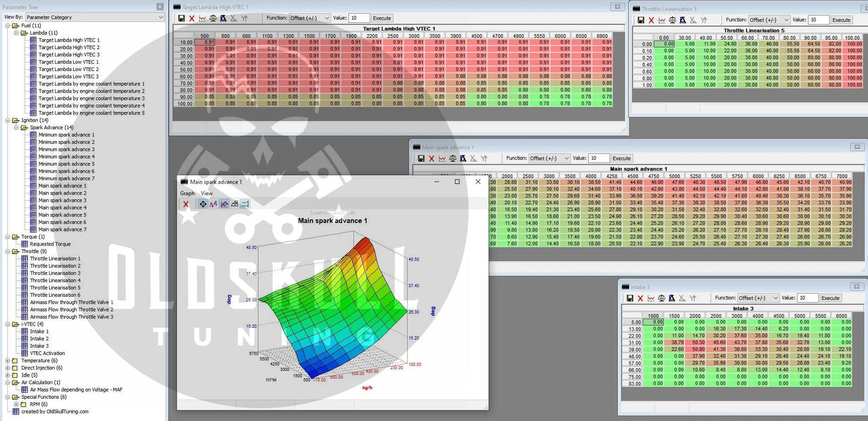The height and width of the screenshot is (421, 868).
Task: Open Function dropdown in Target Lambda High VTEC 1
Action: pyautogui.click(x=309, y=19)
